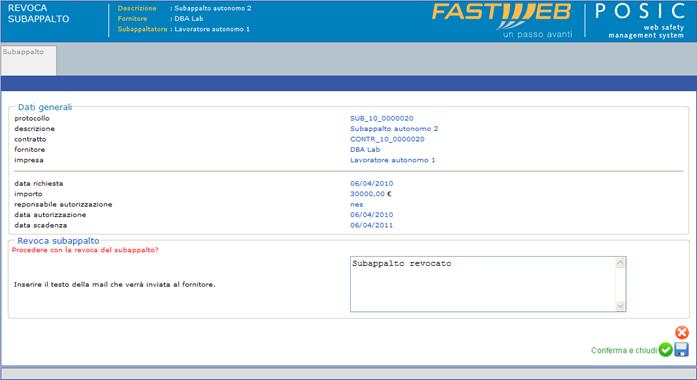The width and height of the screenshot is (697, 380).
Task: Click the green checkmark confirm icon
Action: point(665,350)
